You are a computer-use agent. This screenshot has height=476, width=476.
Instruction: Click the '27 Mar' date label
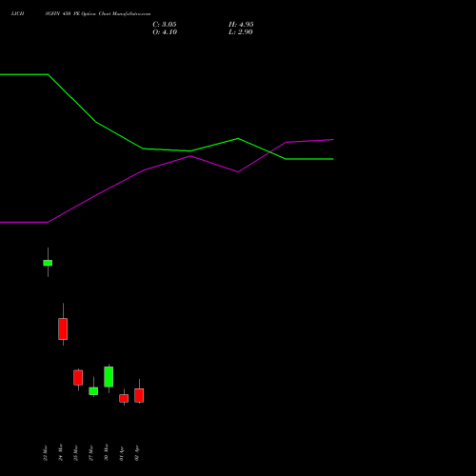click(x=91, y=453)
